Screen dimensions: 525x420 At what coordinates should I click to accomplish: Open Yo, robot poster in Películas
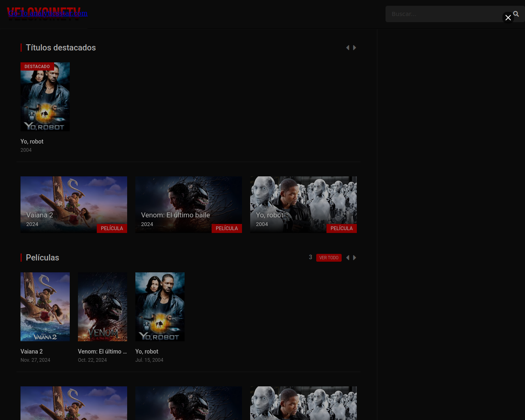(x=160, y=307)
